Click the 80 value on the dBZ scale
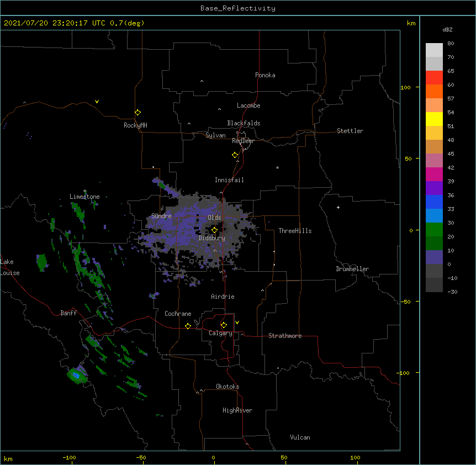Viewport: 476px width, 465px height. tap(451, 44)
